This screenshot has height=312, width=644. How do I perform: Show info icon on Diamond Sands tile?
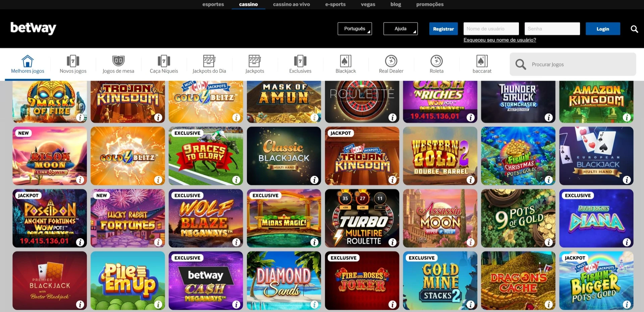pyautogui.click(x=314, y=304)
